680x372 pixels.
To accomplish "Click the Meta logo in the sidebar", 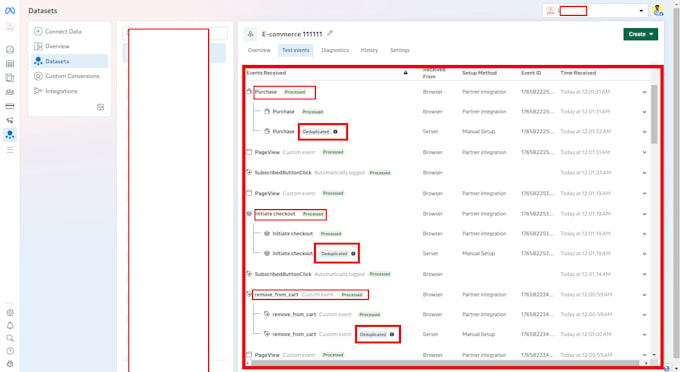I will [x=10, y=11].
